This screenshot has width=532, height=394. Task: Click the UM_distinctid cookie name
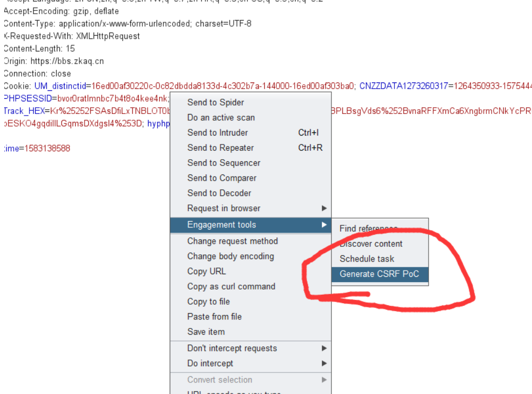(60, 86)
